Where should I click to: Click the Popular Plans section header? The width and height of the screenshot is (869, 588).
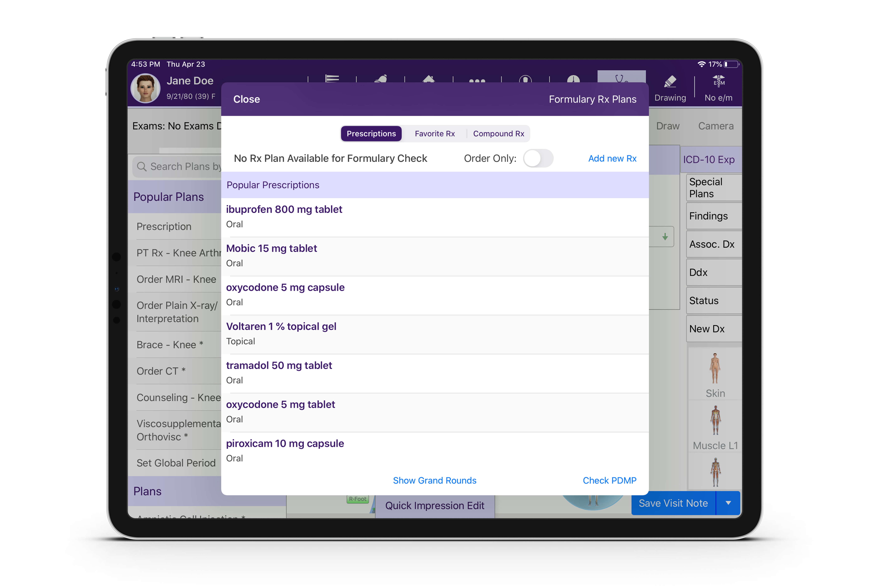[x=175, y=197]
